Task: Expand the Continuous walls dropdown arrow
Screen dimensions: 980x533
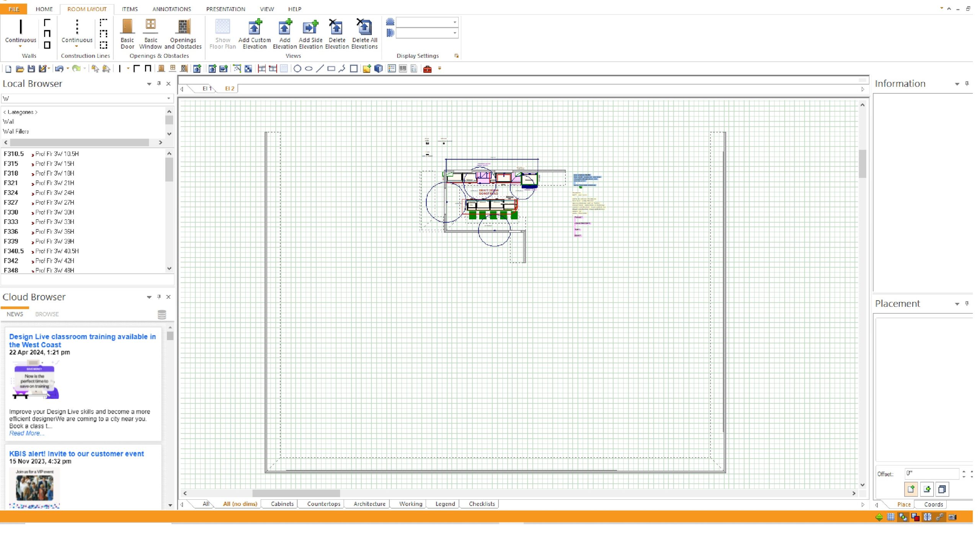Action: [x=20, y=46]
